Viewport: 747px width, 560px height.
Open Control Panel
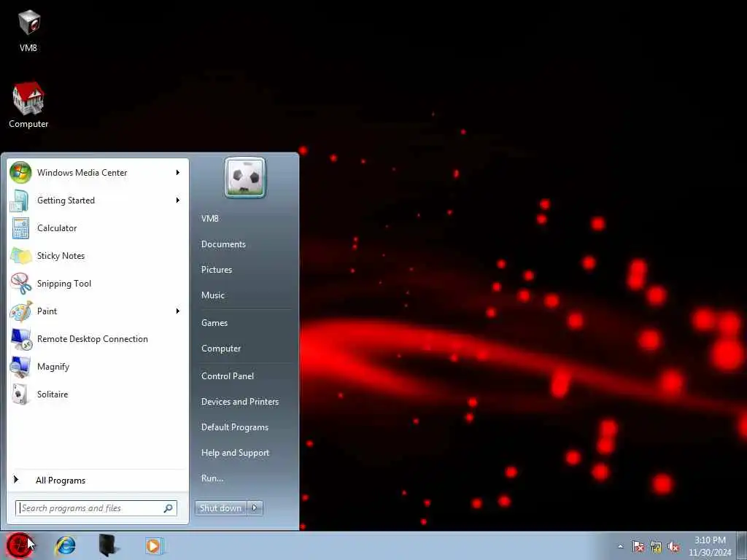[x=228, y=376]
